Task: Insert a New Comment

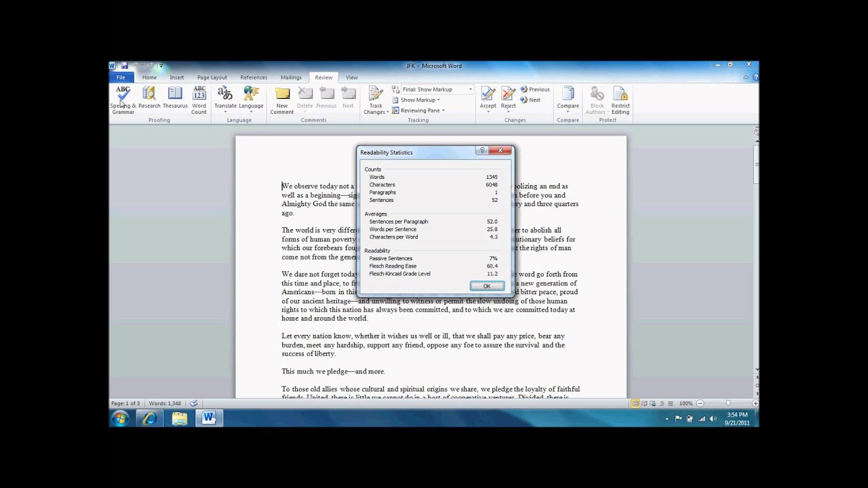Action: 282,100
